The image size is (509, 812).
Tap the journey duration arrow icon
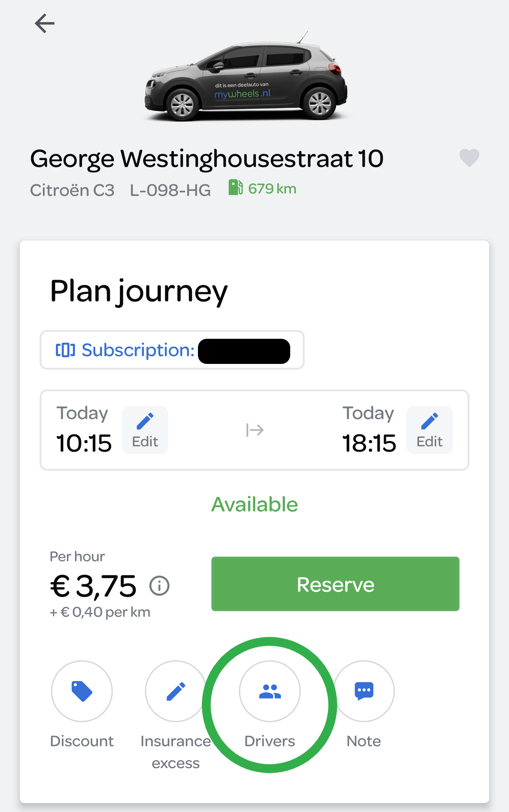click(255, 430)
